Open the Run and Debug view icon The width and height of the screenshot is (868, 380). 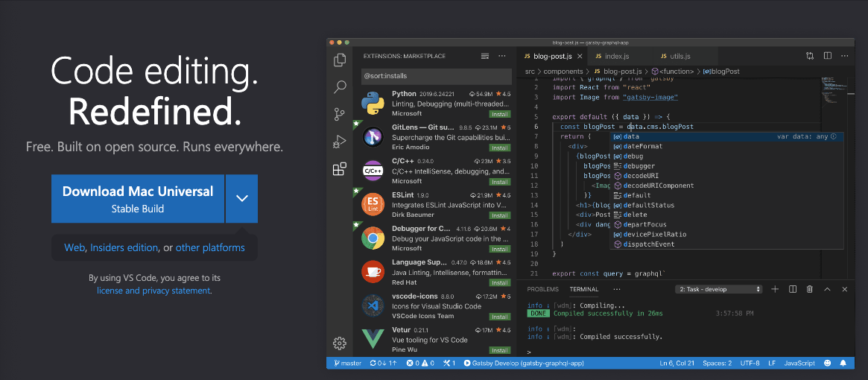coord(340,142)
